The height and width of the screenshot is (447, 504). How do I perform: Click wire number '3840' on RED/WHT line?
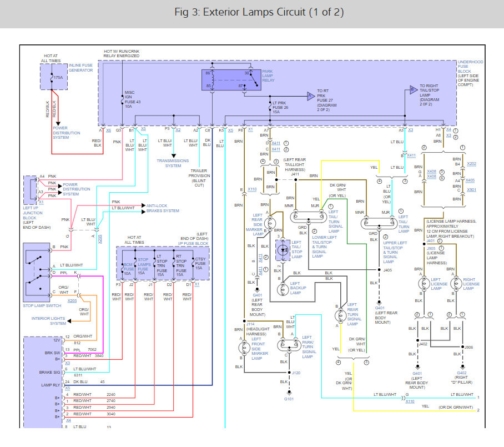99,356
